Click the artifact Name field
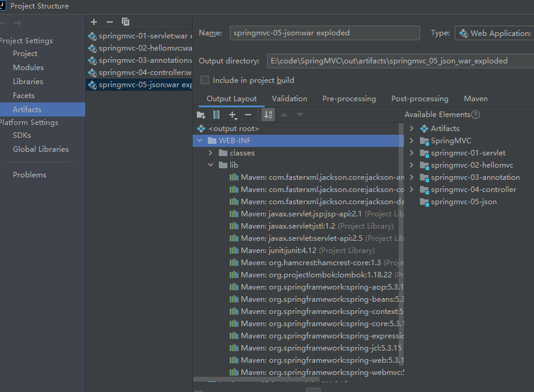This screenshot has width=534, height=392. coord(324,33)
